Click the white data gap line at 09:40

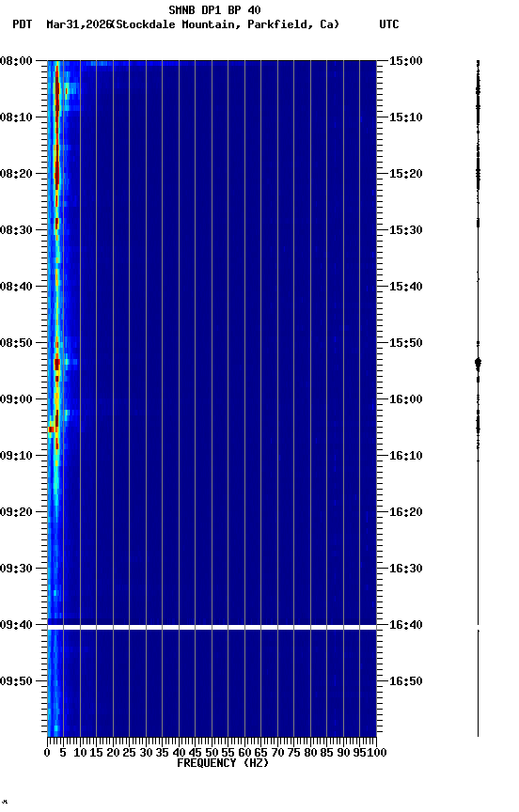(x=212, y=628)
